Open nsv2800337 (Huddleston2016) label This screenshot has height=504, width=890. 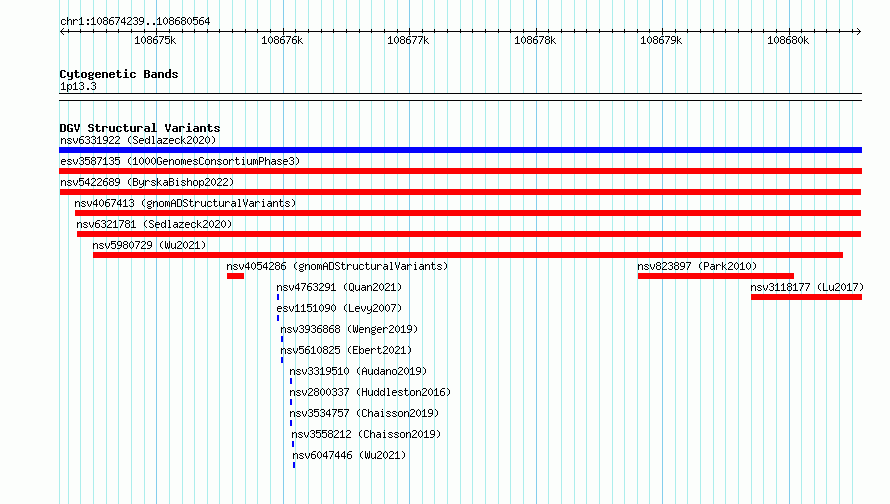[370, 392]
